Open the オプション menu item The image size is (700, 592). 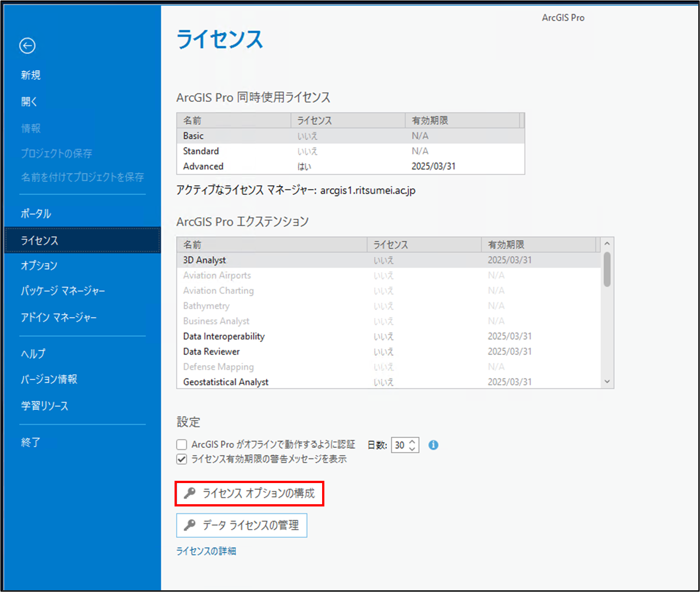(39, 266)
